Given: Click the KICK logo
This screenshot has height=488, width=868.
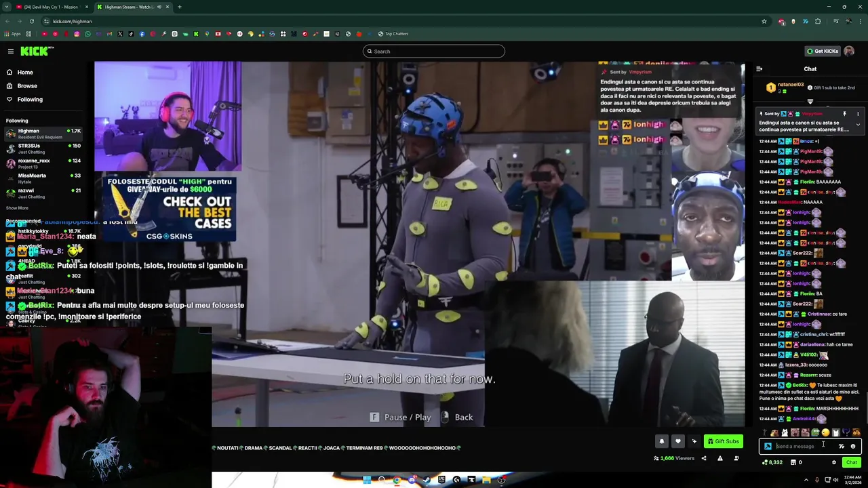Looking at the screenshot, I should 37,51.
